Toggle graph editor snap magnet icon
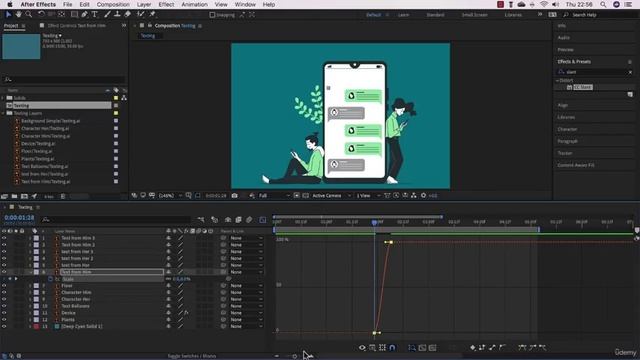The width and height of the screenshot is (640, 360). (392, 348)
